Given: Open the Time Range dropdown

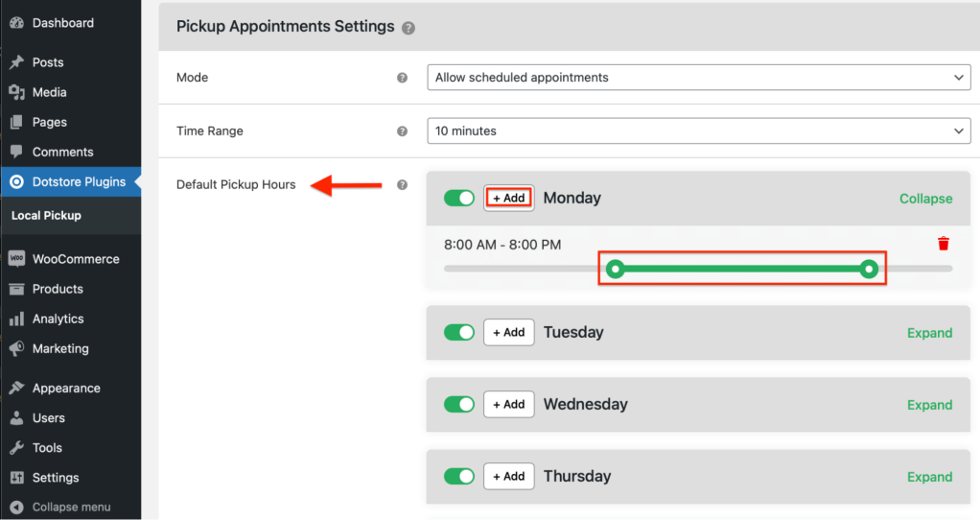Looking at the screenshot, I should [698, 131].
